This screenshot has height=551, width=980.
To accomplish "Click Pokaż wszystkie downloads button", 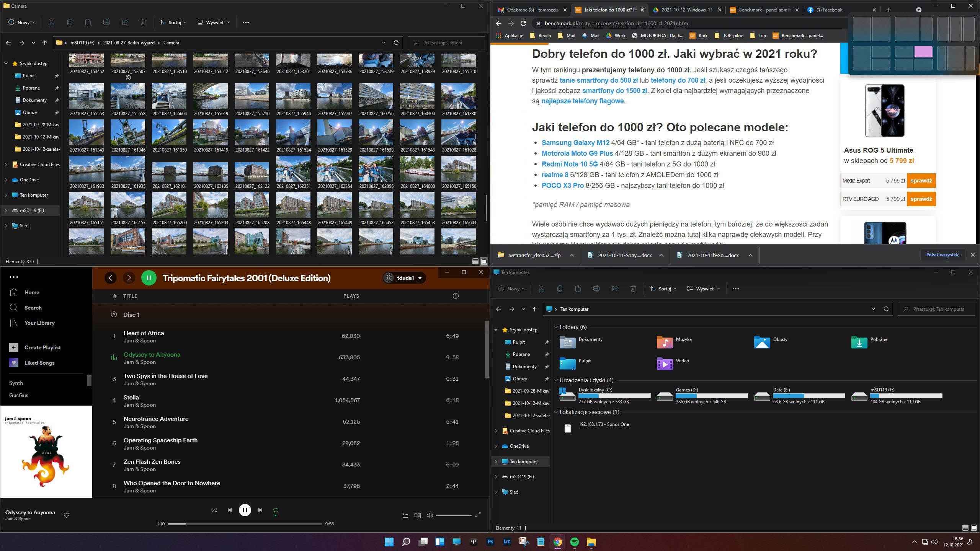I will click(x=942, y=255).
